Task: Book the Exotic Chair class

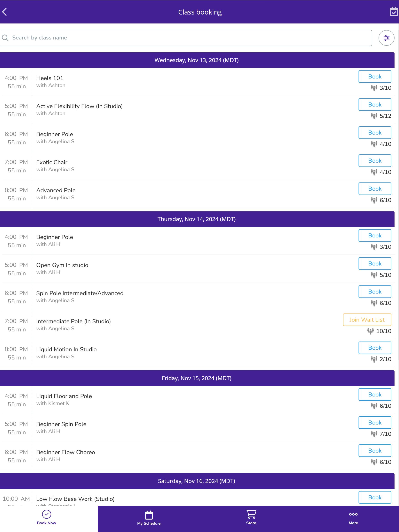Action: [x=375, y=161]
